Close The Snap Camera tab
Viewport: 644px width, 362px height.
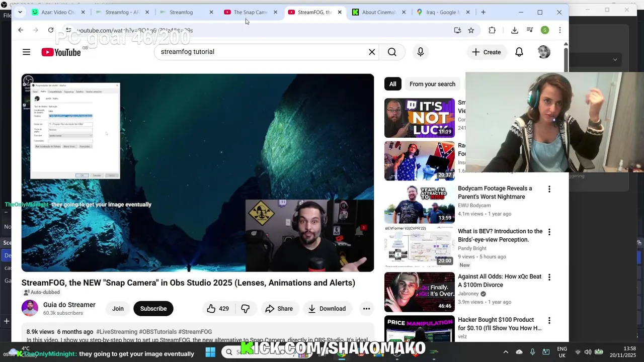tap(275, 12)
